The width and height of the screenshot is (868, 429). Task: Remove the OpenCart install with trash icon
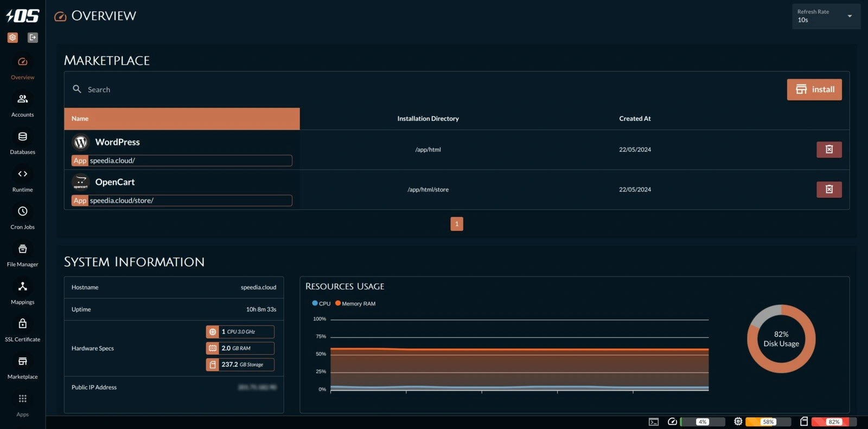pos(828,189)
